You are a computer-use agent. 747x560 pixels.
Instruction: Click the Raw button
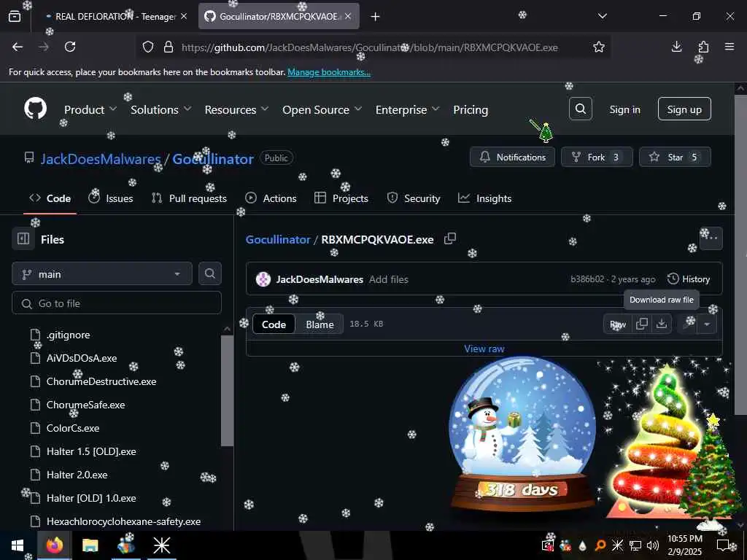tap(618, 324)
